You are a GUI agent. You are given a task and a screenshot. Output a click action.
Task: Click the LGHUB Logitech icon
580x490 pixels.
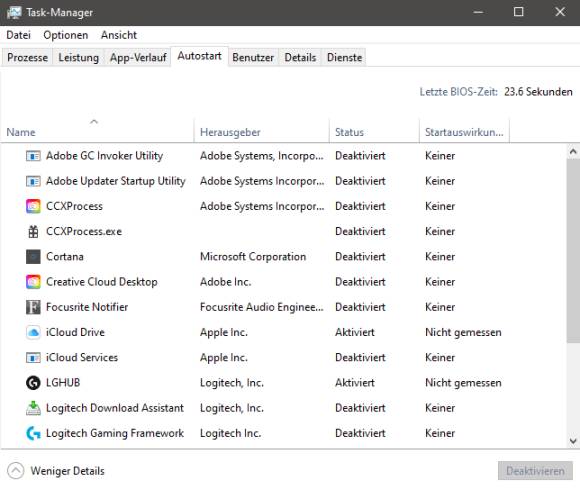[33, 382]
